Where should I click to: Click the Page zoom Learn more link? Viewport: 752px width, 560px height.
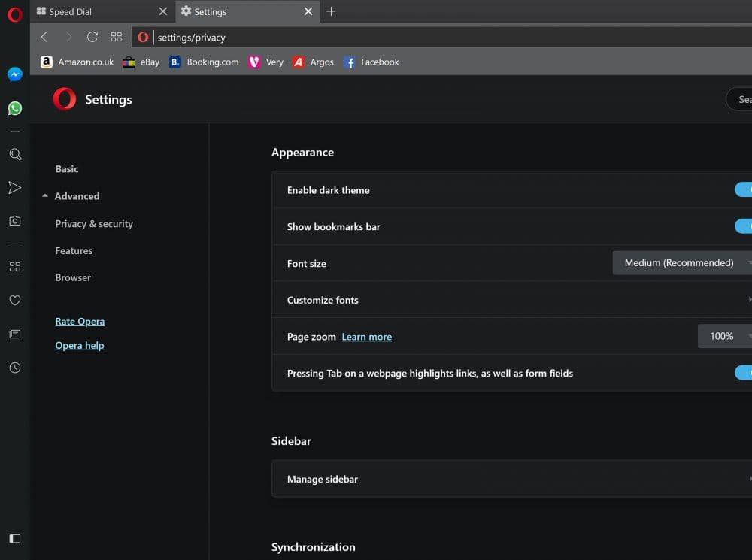[366, 337]
